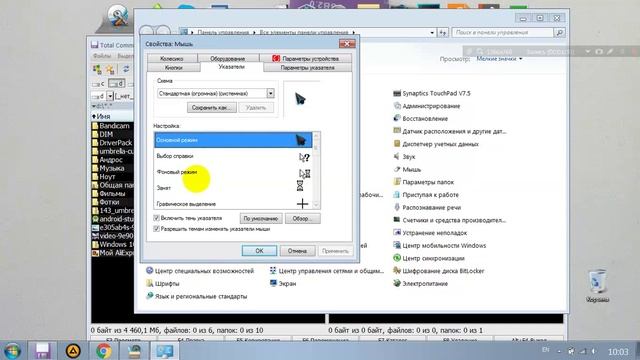Click the Обзор button
640x360 pixels.
pyautogui.click(x=302, y=218)
